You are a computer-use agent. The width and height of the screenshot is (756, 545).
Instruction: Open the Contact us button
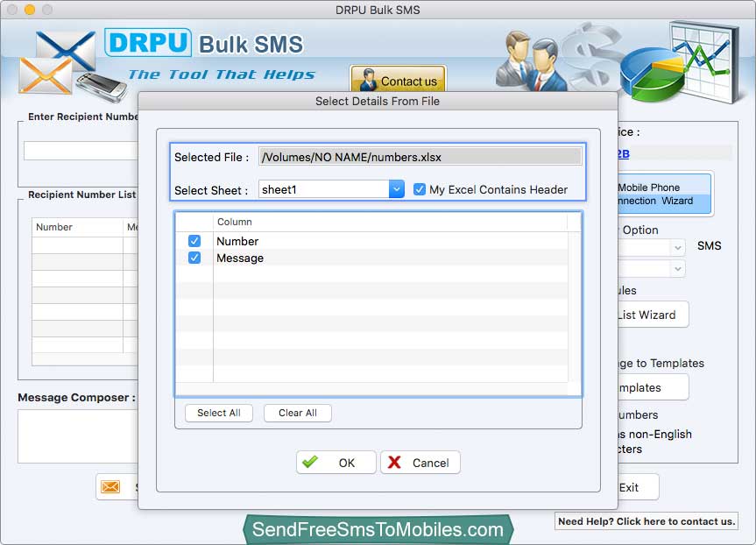(x=399, y=80)
